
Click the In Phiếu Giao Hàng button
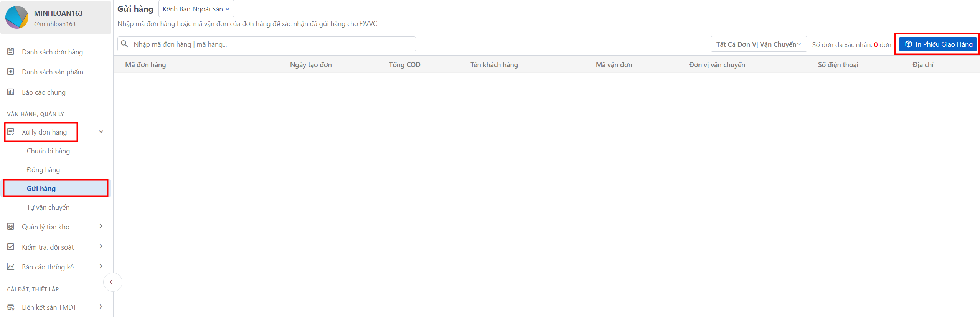938,44
